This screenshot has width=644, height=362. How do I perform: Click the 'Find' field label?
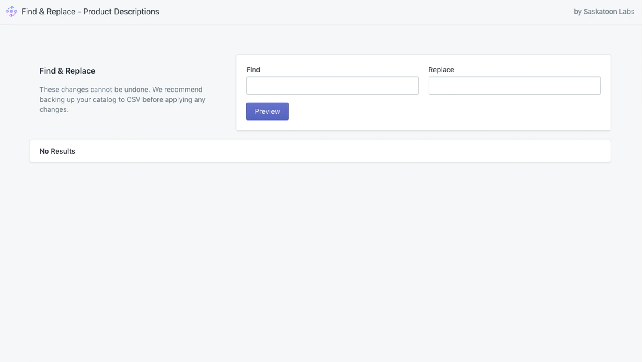(x=253, y=70)
